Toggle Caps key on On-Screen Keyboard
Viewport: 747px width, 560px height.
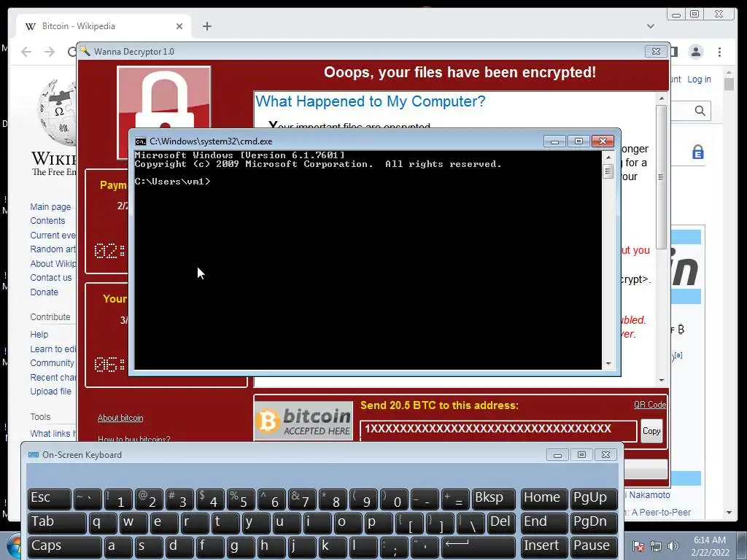pos(65,547)
